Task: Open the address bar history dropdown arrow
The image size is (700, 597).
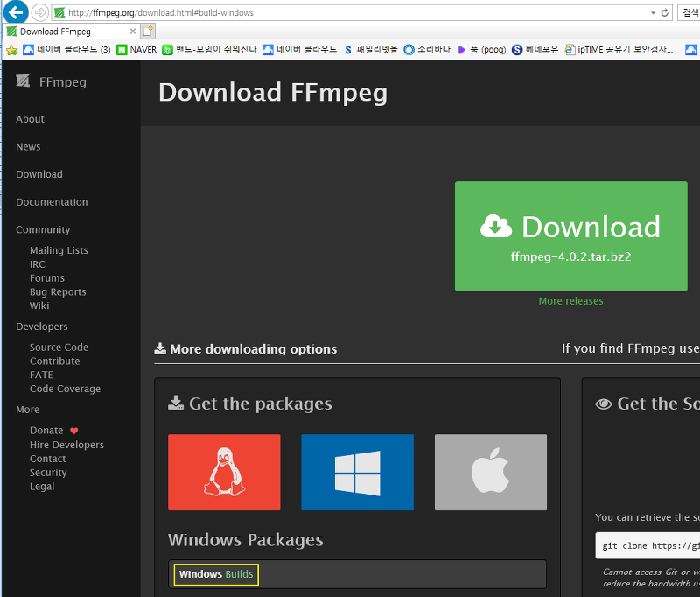Action: click(x=653, y=13)
